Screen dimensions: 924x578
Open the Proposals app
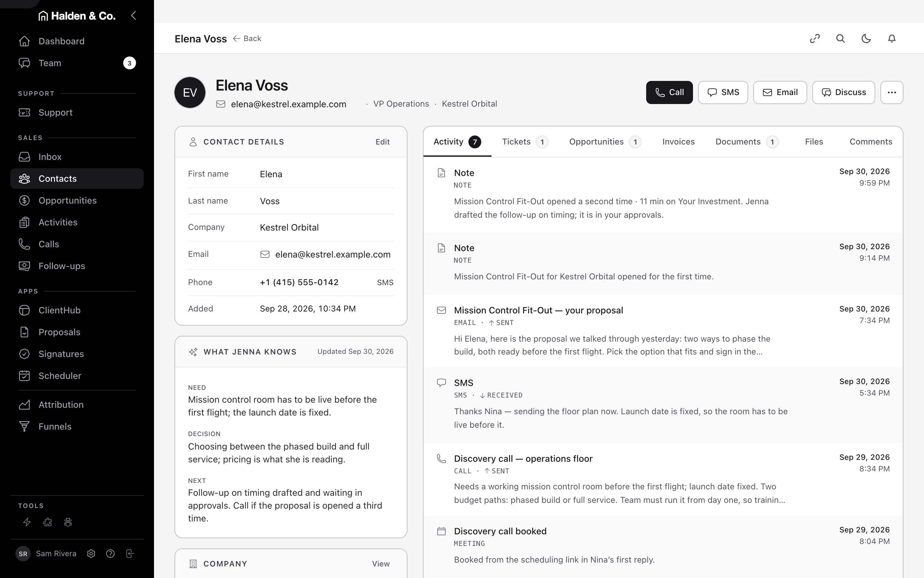pos(77,332)
